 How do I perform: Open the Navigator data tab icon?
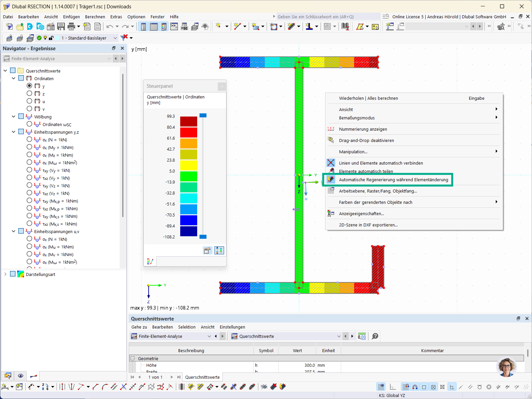coord(8,376)
